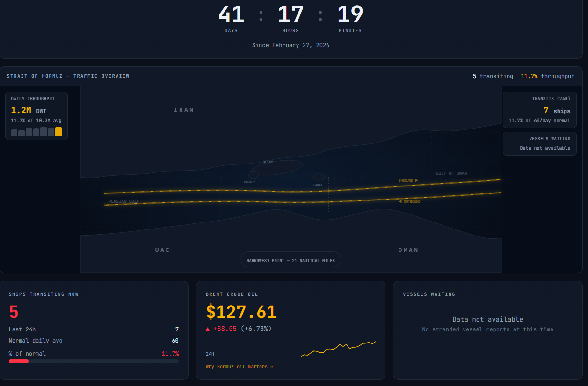This screenshot has height=386, width=588.
Task: Click the Strait of Hormuz Traffic Overview title
Action: [x=68, y=76]
